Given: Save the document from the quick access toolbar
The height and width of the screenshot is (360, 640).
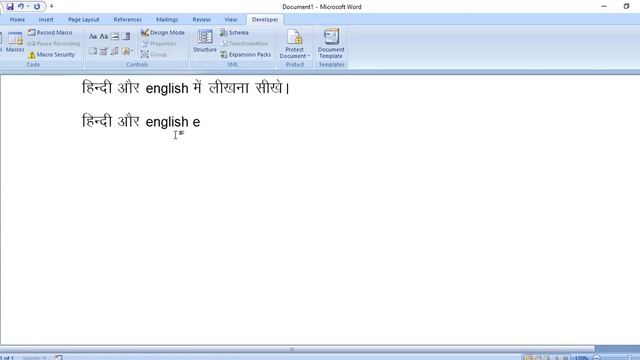Looking at the screenshot, I should point(10,7).
